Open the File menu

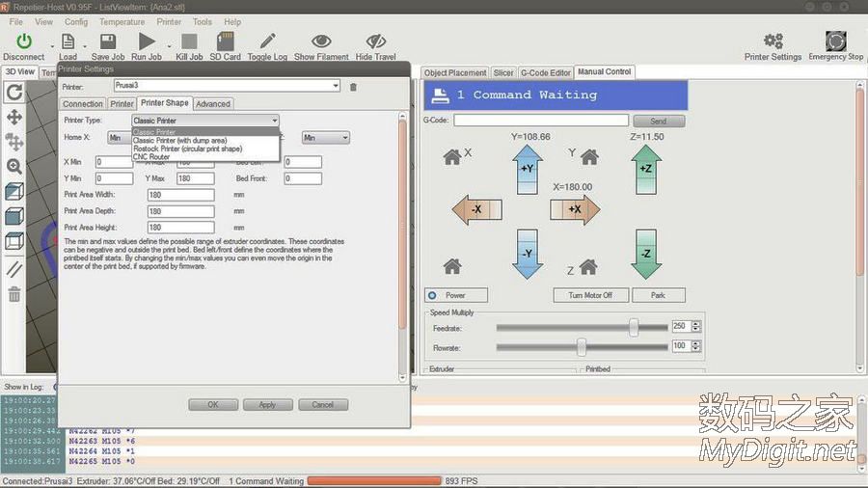(16, 22)
